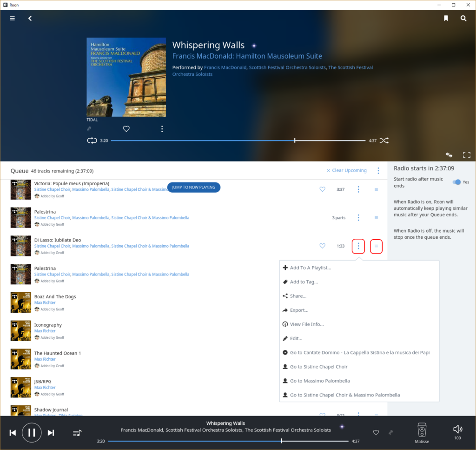This screenshot has height=450, width=476.
Task: Select The Haunted Ocean 1 track title
Action: tap(57, 353)
